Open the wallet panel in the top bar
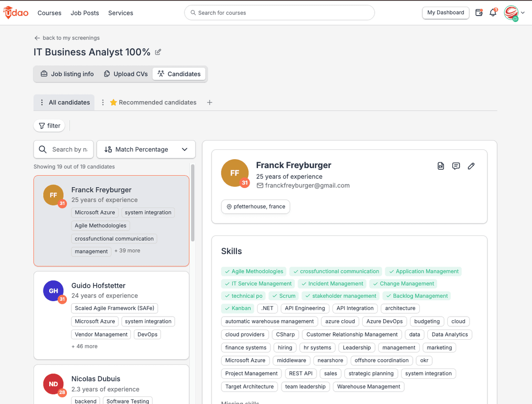Screen dimensions: 532x404 [x=479, y=13]
